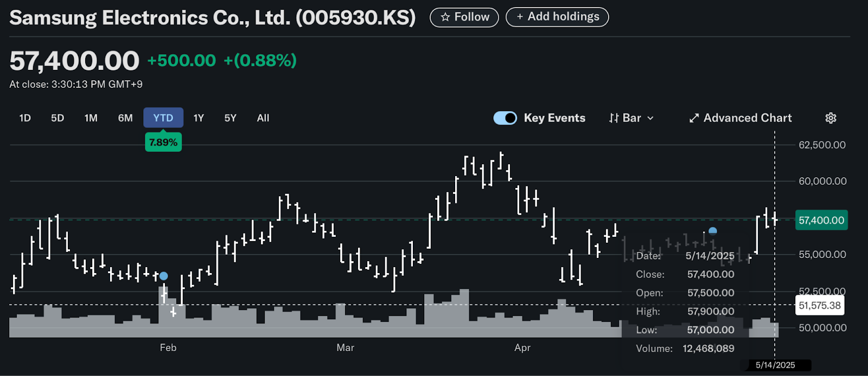The height and width of the screenshot is (376, 868).
Task: Click the Volume 12,468,089 tooltip value
Action: [x=709, y=348]
